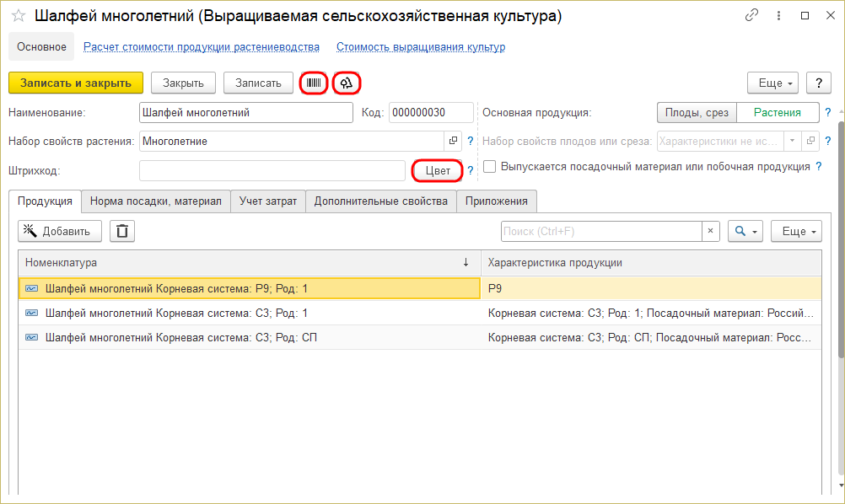The image size is (845, 504).
Task: Click the Закрыть button
Action: [183, 83]
